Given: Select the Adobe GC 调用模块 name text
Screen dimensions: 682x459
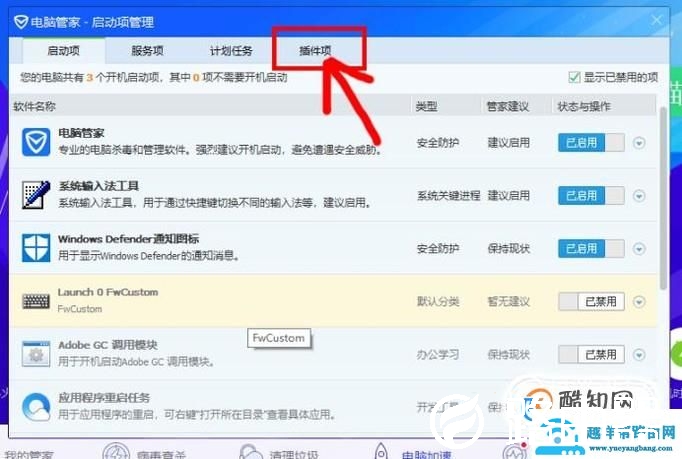Looking at the screenshot, I should (x=108, y=345).
